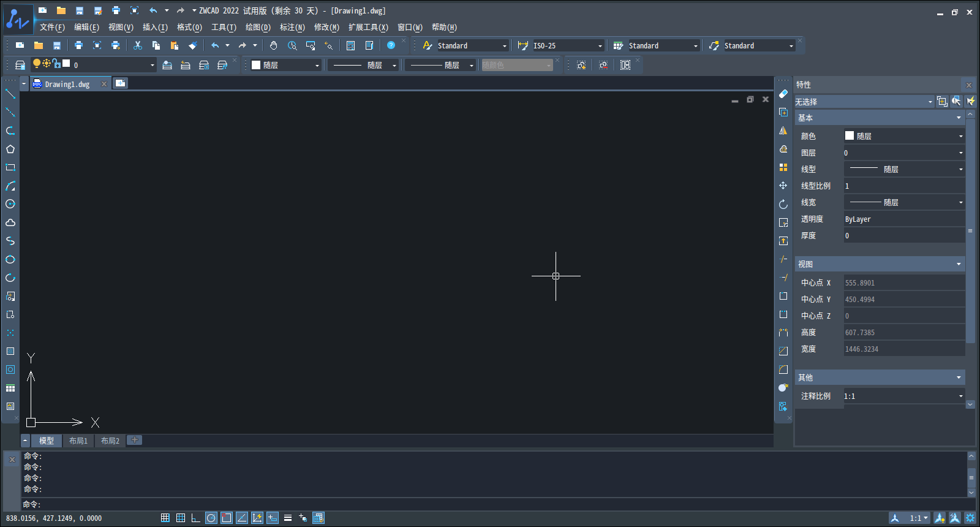Click the Match Properties brush icon
Viewport: 980px width, 527px height.
tap(193, 45)
